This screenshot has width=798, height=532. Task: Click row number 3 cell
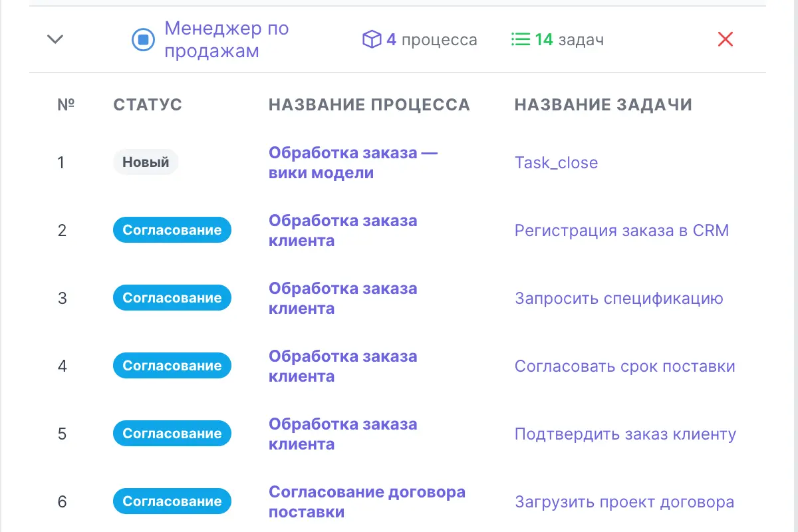(x=62, y=299)
